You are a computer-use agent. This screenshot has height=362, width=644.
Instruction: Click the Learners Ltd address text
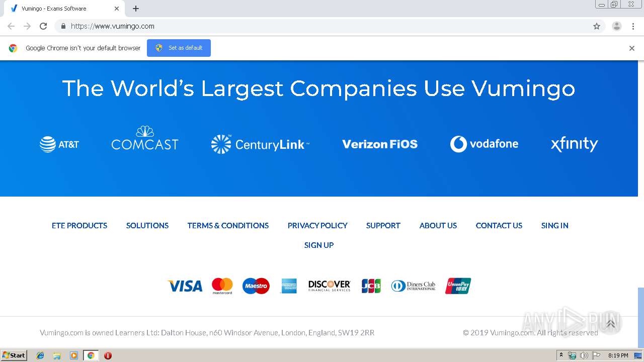tap(207, 333)
